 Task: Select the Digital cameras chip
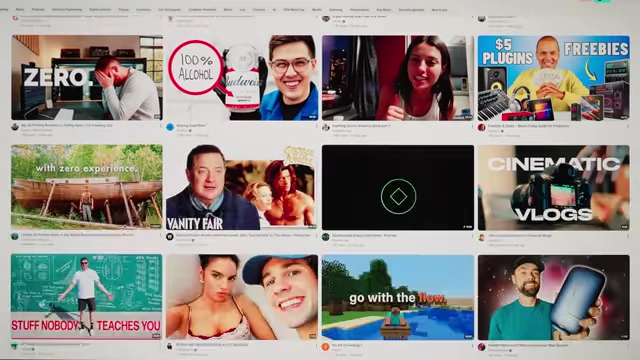100,9
